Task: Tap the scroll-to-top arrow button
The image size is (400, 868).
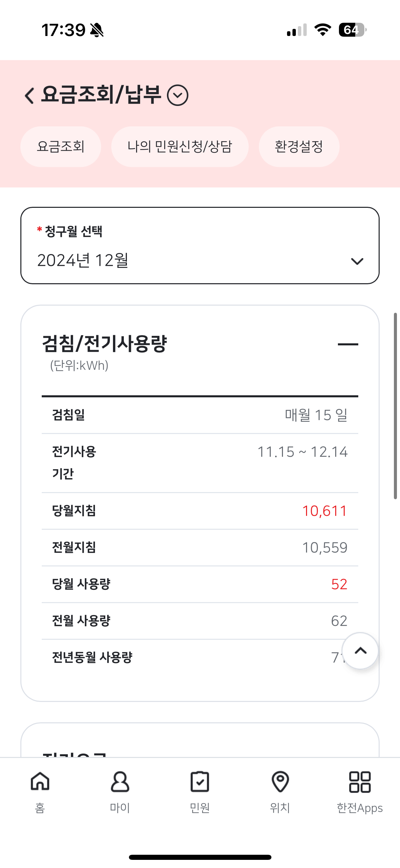Action: [x=360, y=651]
